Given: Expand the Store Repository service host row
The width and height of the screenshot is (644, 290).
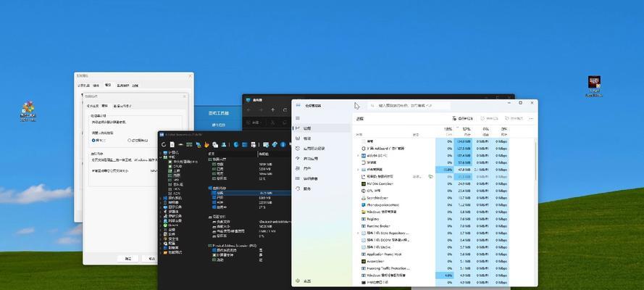Looking at the screenshot, I should [x=358, y=233].
